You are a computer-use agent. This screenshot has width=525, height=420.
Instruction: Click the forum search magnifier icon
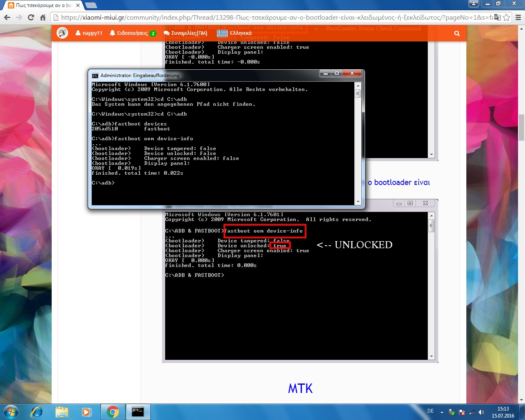coord(457,33)
